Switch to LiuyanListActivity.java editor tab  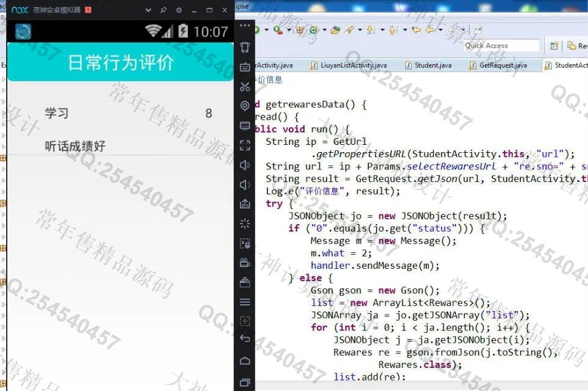[x=349, y=65]
